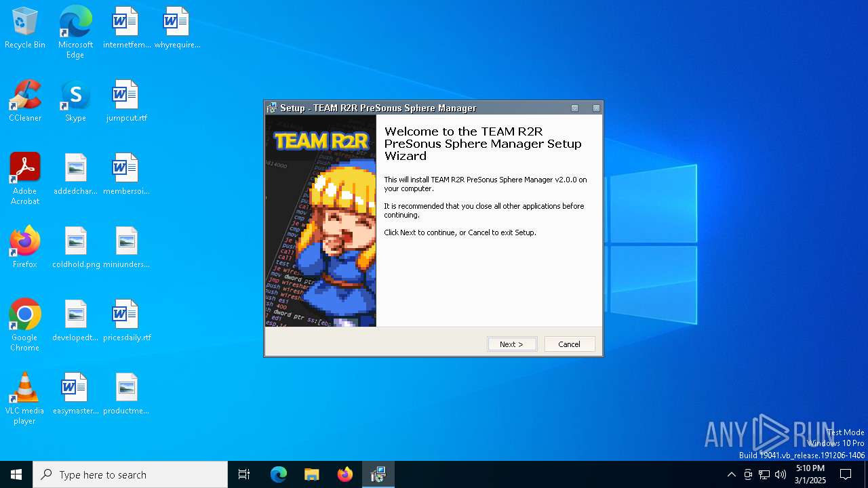Screen dimensions: 868x488
Task: Select the jumpcut.rtf file icon
Action: tap(126, 102)
